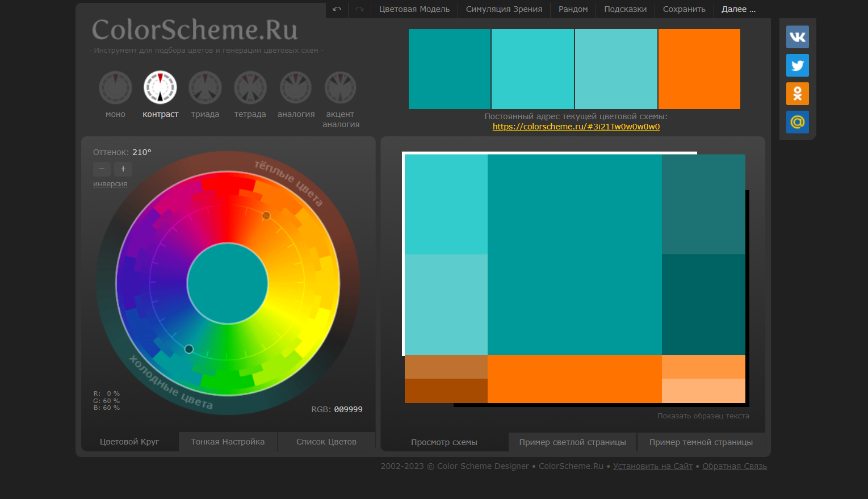This screenshot has height=499, width=868.
Task: Click the Рандом menu item
Action: [x=573, y=9]
